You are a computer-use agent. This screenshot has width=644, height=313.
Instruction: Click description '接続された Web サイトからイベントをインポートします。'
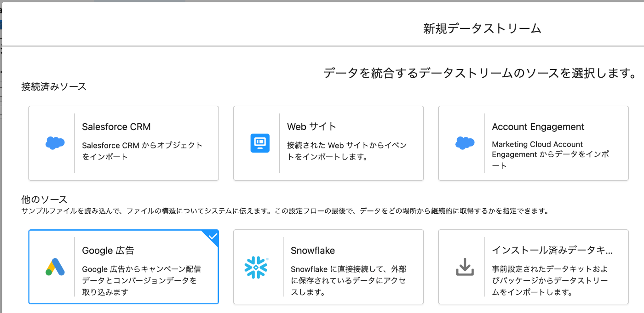tap(347, 151)
